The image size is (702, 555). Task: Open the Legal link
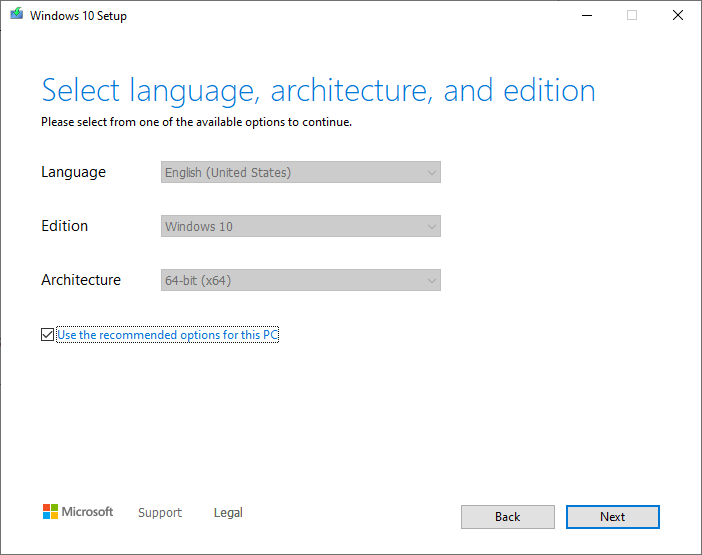[x=228, y=512]
